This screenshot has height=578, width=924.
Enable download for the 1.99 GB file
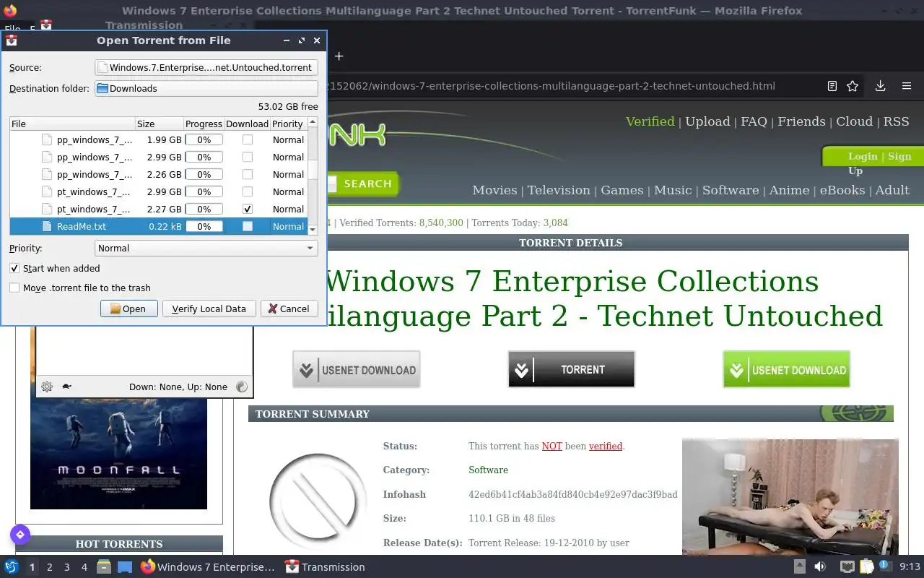248,139
